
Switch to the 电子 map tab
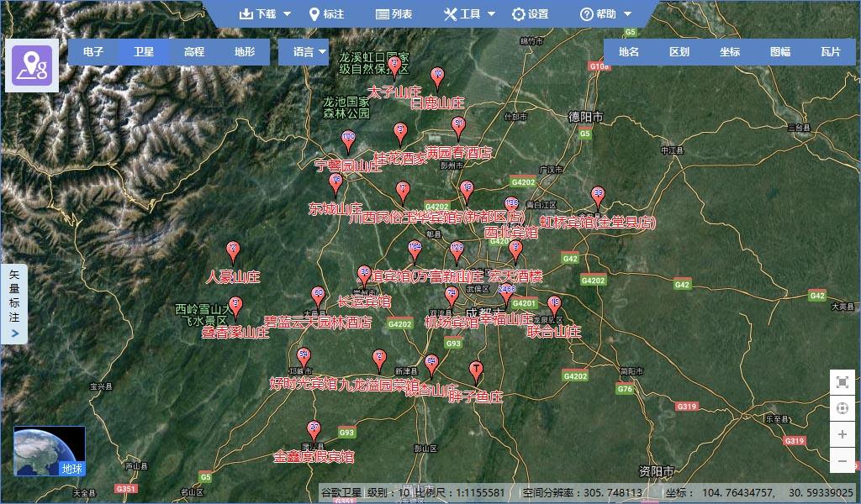(93, 52)
